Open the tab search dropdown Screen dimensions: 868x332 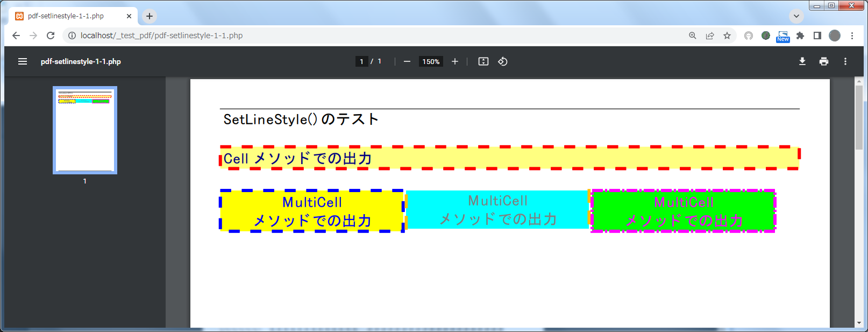(x=796, y=16)
